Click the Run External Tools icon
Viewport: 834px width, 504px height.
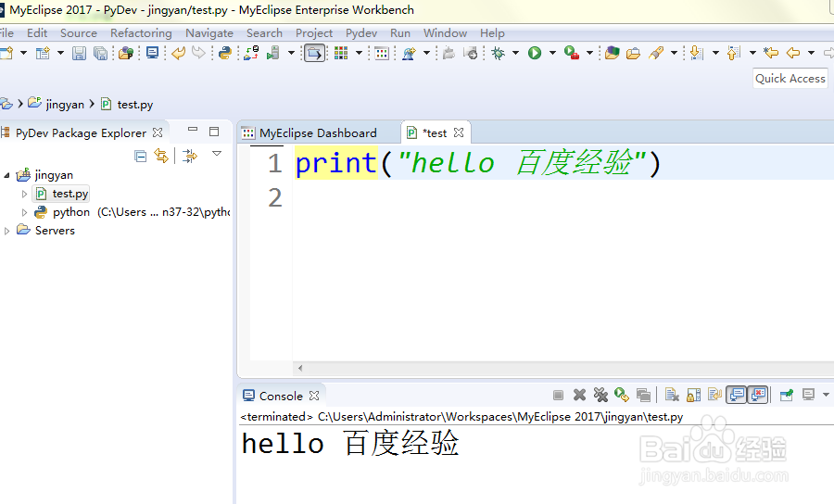[572, 53]
